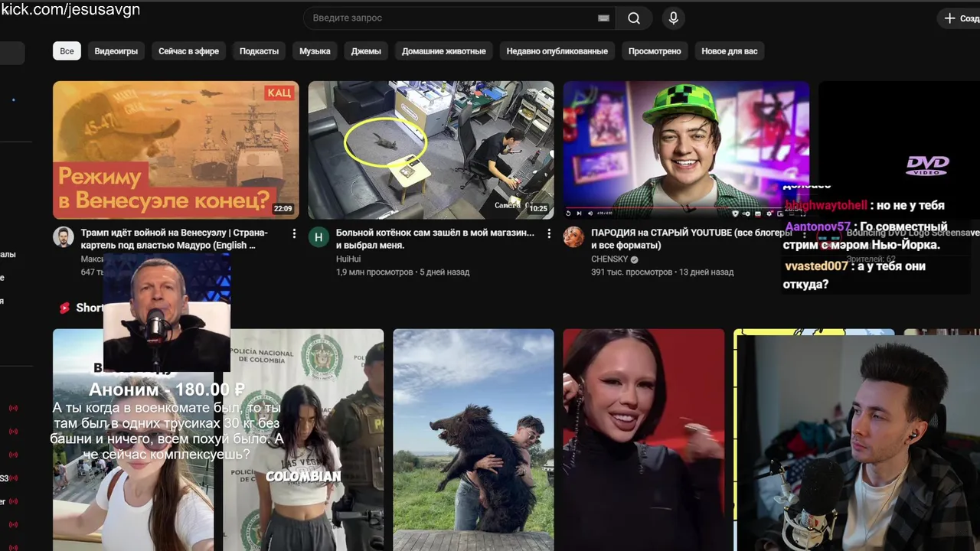Open the CHENSKY channel avatar

[574, 237]
